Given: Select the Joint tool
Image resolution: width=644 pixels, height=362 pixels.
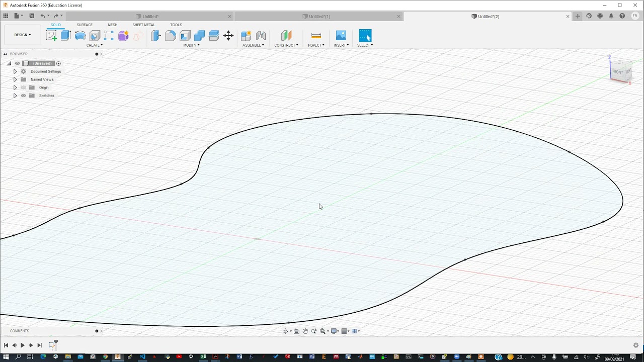Looking at the screenshot, I should coord(261,36).
